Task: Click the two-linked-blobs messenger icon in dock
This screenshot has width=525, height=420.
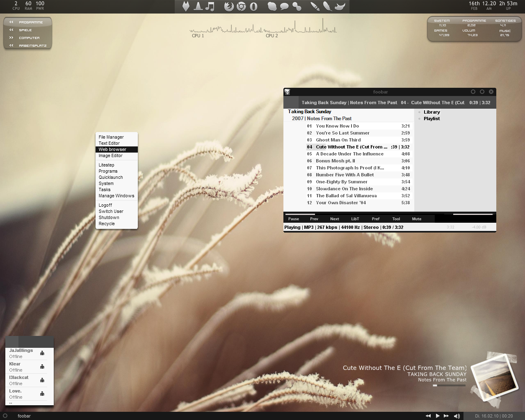Action: [297, 6]
